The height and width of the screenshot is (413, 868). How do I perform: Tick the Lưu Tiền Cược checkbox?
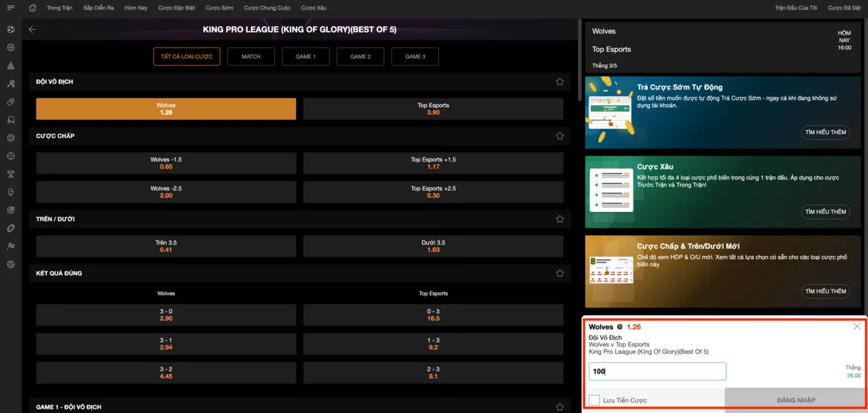(594, 400)
